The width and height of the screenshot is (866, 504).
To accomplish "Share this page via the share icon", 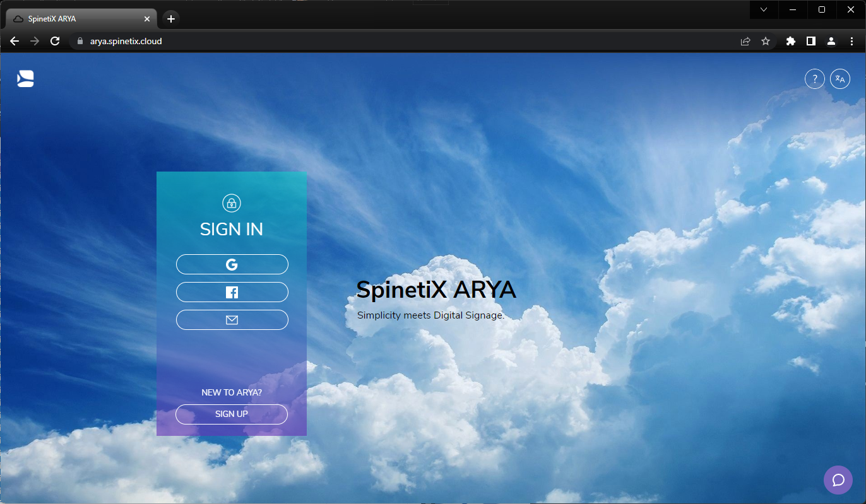I will tap(745, 41).
